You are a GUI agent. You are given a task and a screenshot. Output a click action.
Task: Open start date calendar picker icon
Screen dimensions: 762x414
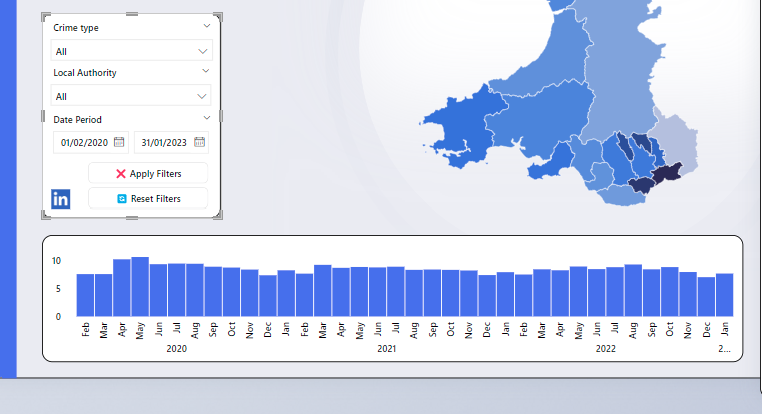tap(119, 142)
